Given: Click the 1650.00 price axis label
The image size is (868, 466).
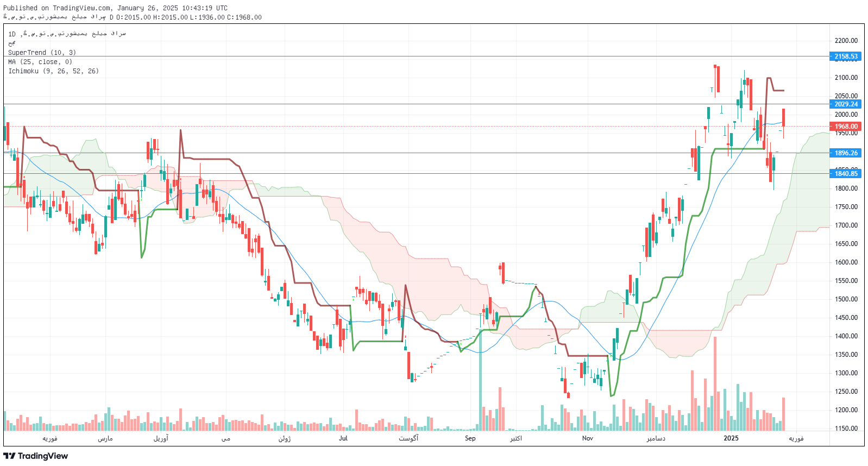Looking at the screenshot, I should tap(846, 244).
